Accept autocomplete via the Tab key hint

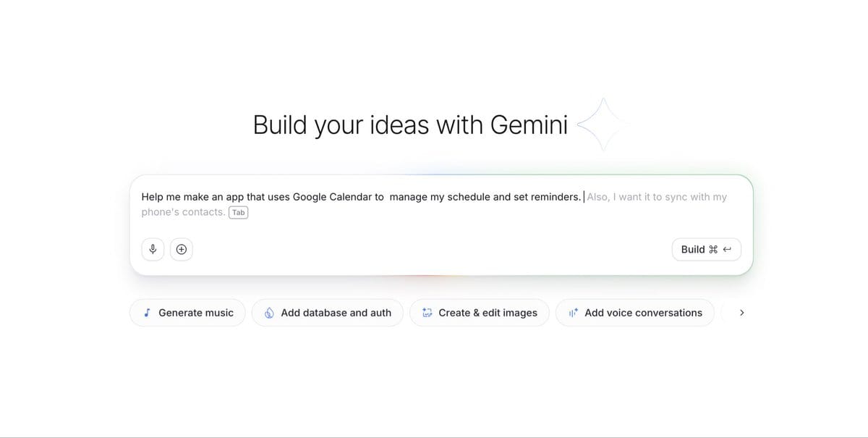[238, 213]
